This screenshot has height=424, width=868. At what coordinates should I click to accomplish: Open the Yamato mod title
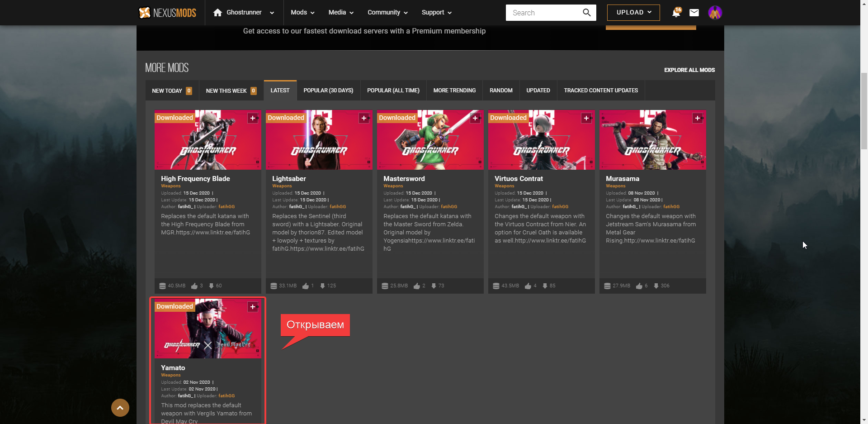[x=173, y=368]
